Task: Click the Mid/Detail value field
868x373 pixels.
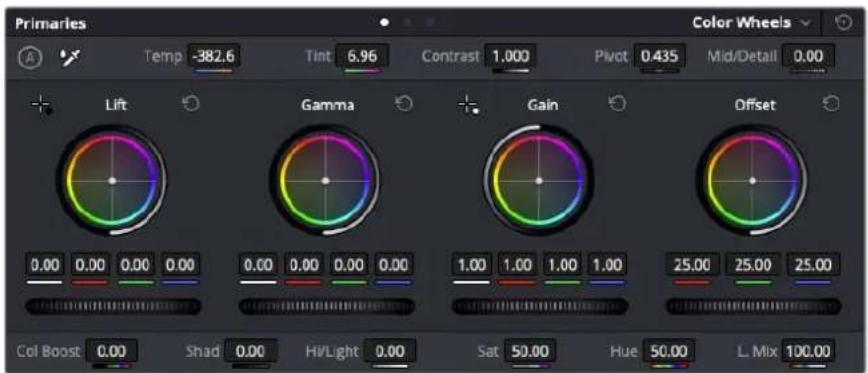Action: [x=808, y=56]
